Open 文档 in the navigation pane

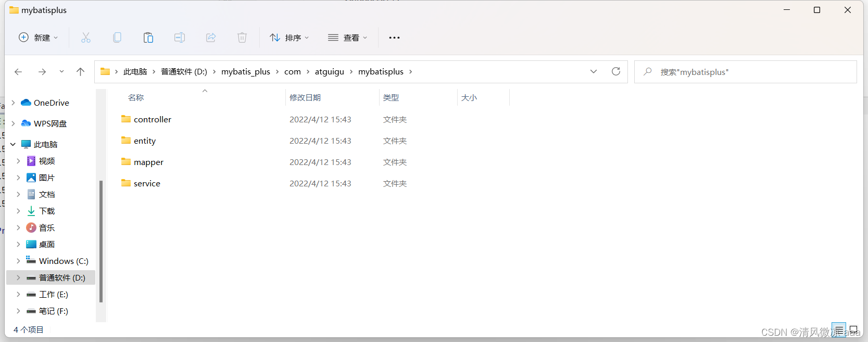[47, 194]
